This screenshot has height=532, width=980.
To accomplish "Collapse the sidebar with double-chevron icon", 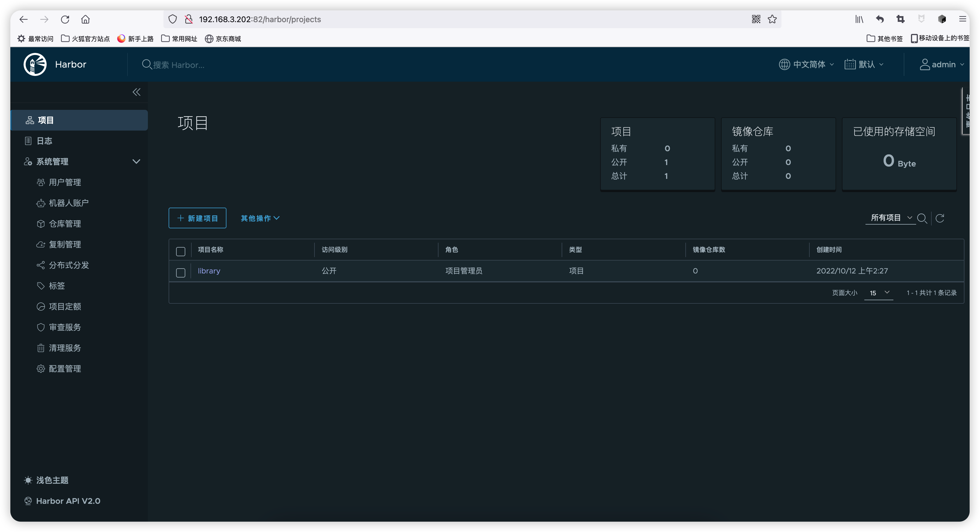I will click(136, 92).
